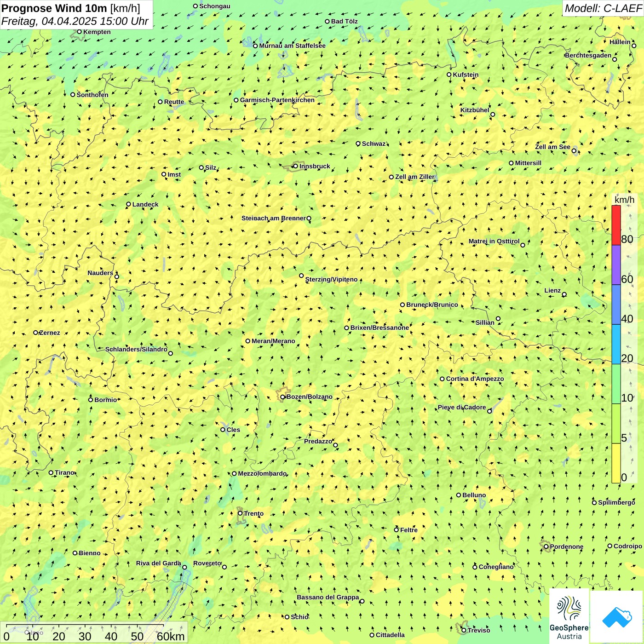Click the Garmisch-Partenkirchen marker

tap(236, 100)
